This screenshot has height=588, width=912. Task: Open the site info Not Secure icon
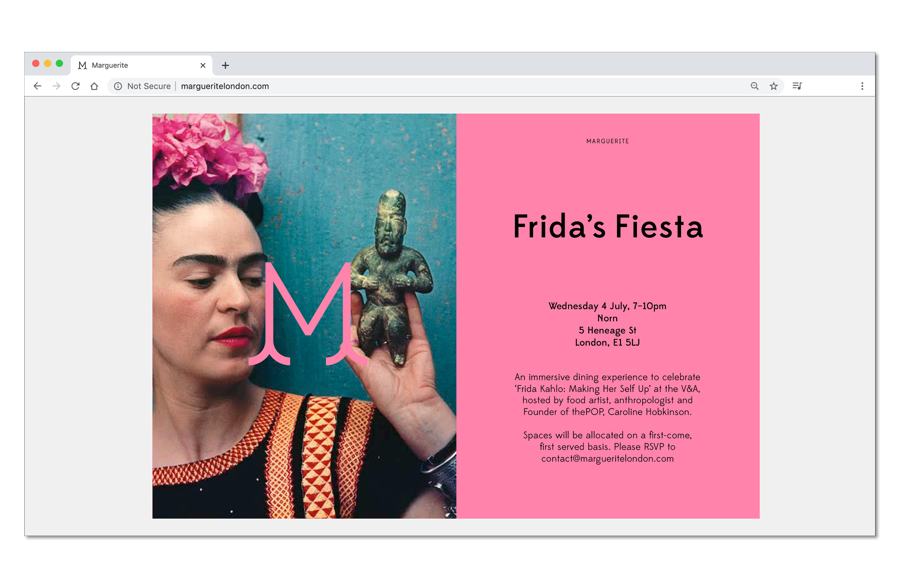[118, 86]
